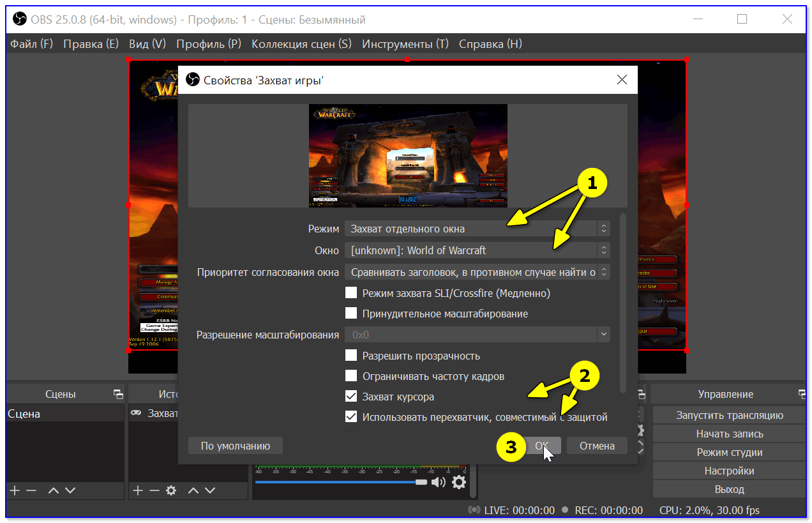Open audio mixer settings gear icon
The width and height of the screenshot is (812, 523).
pos(459,482)
